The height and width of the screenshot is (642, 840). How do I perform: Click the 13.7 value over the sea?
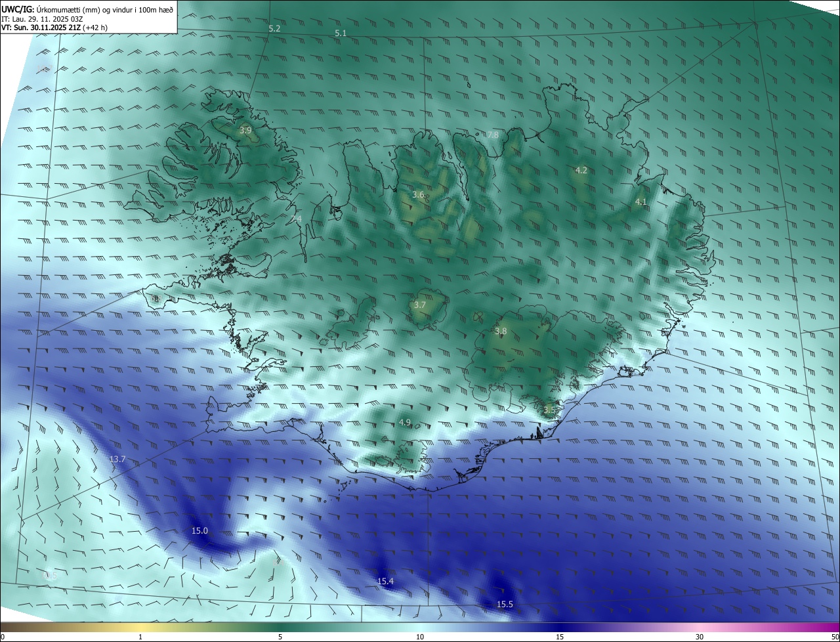click(x=117, y=460)
